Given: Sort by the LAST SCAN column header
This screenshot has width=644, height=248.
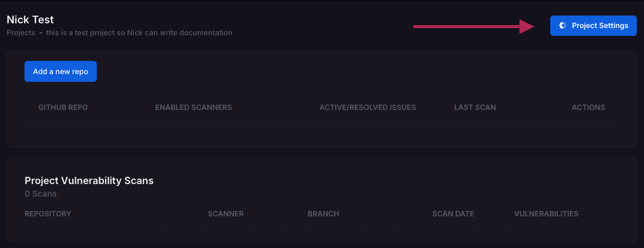Looking at the screenshot, I should [x=475, y=108].
